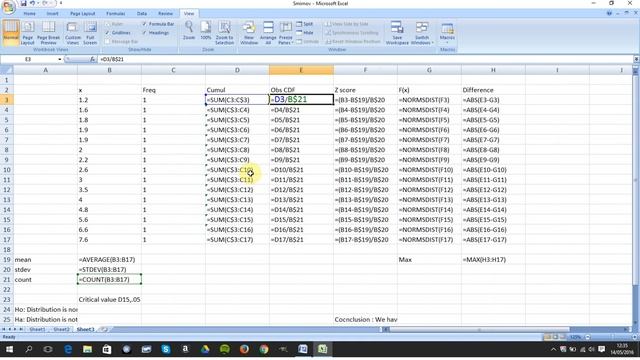Click the Select All corner button
This screenshot has height=360, width=640.
tap(7, 70)
